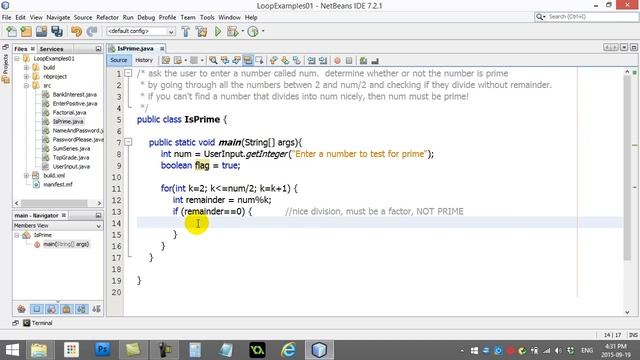Toggle Show Inherited Members in Navigator

(x=22, y=309)
